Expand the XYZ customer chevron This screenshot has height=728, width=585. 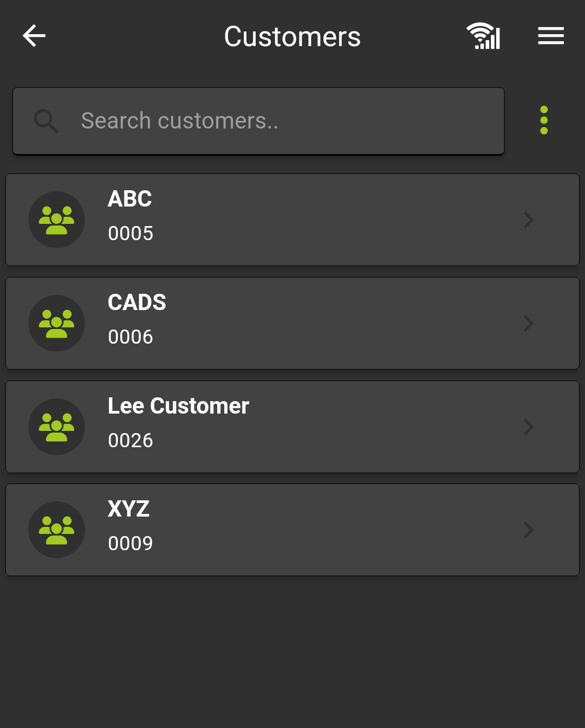coord(529,530)
